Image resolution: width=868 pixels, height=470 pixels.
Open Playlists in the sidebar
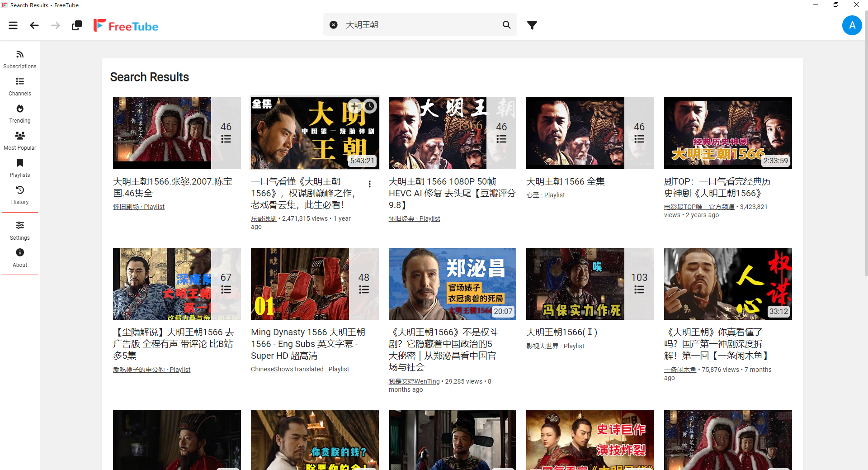[20, 168]
